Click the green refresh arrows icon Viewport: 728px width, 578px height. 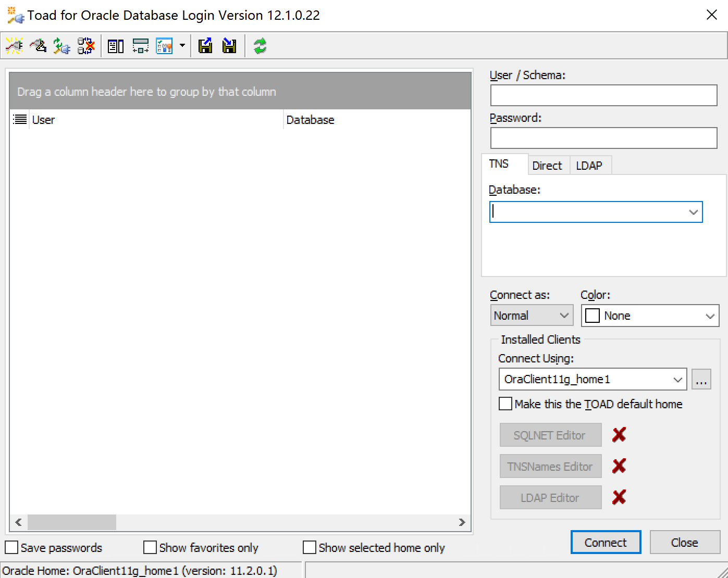click(260, 46)
